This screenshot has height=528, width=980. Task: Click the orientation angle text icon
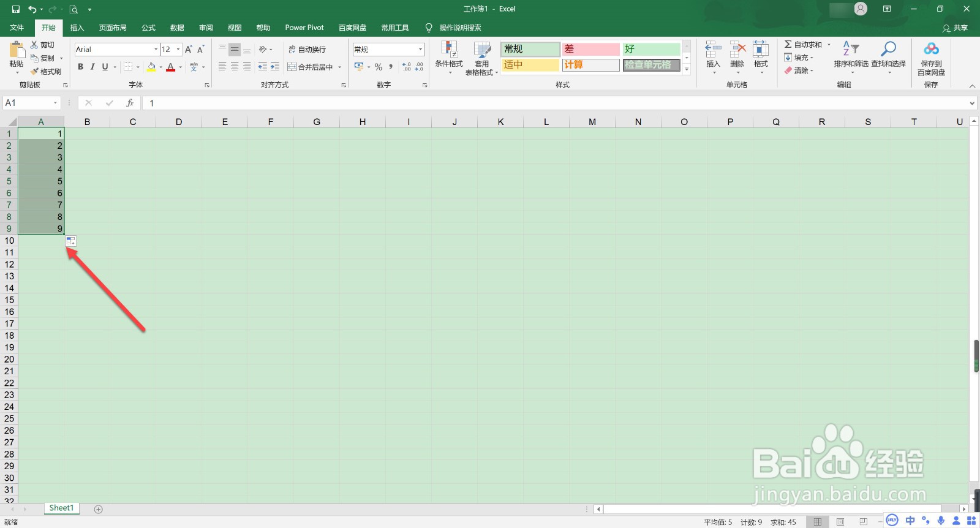pyautogui.click(x=263, y=49)
